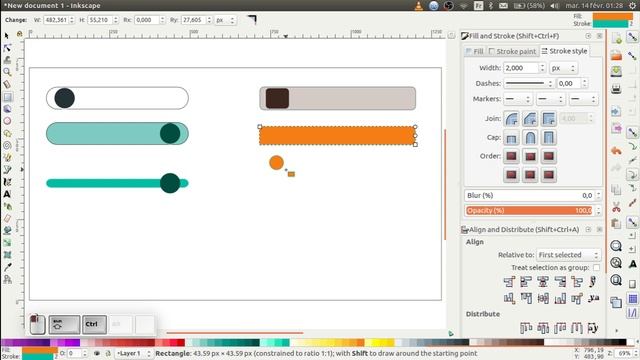Viewport: 640px width, 360px height.
Task: Select the Pencil freehand tool
Action: click(x=7, y=158)
